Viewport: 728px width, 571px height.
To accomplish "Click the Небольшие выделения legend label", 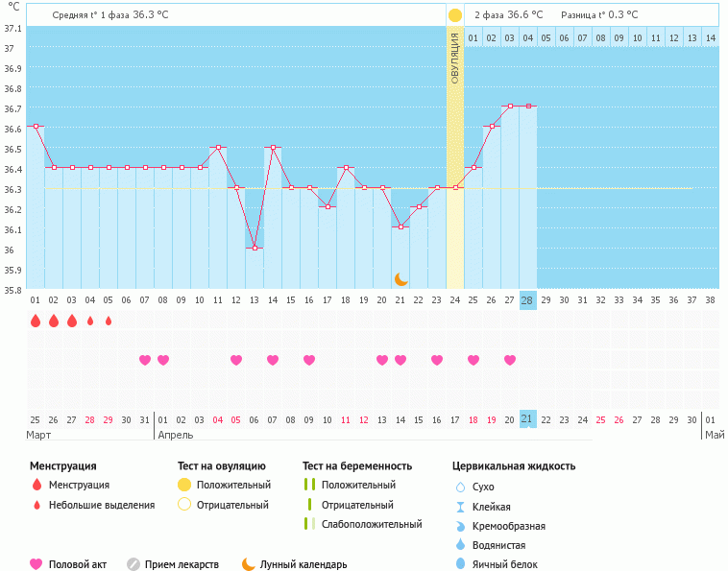I will pos(102,505).
